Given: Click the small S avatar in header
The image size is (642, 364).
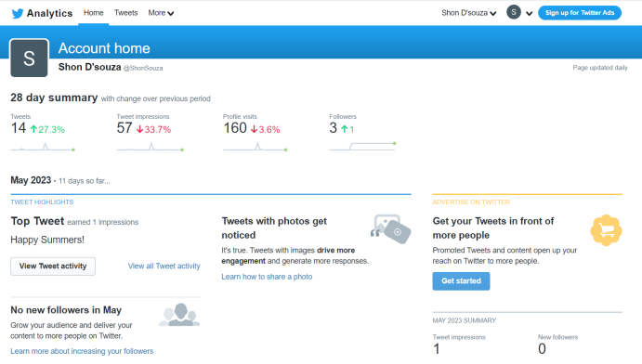Looking at the screenshot, I should [x=514, y=12].
